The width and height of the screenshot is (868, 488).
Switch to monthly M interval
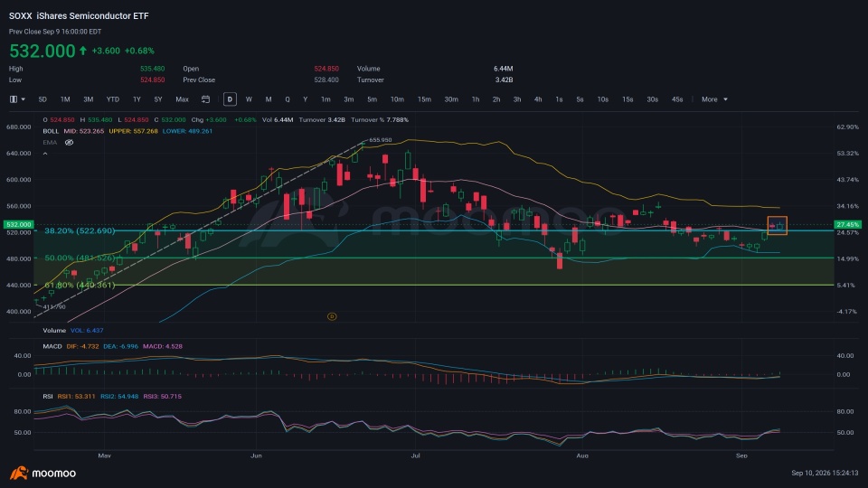[269, 99]
